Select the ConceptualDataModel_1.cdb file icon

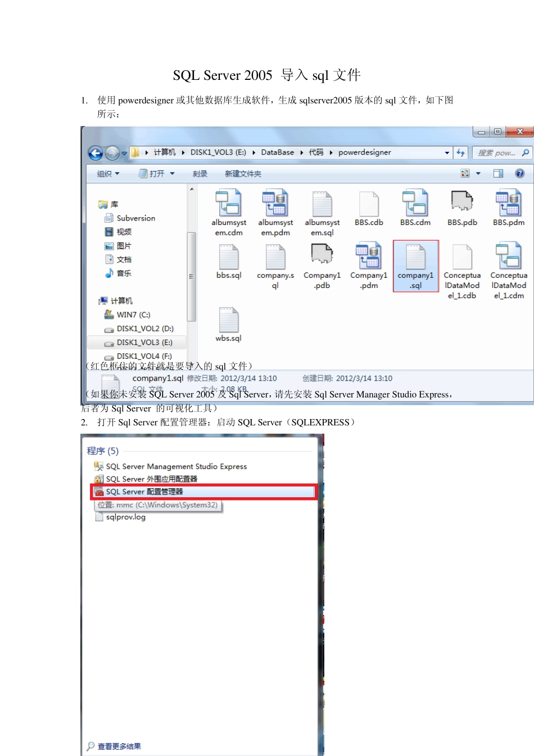(462, 256)
